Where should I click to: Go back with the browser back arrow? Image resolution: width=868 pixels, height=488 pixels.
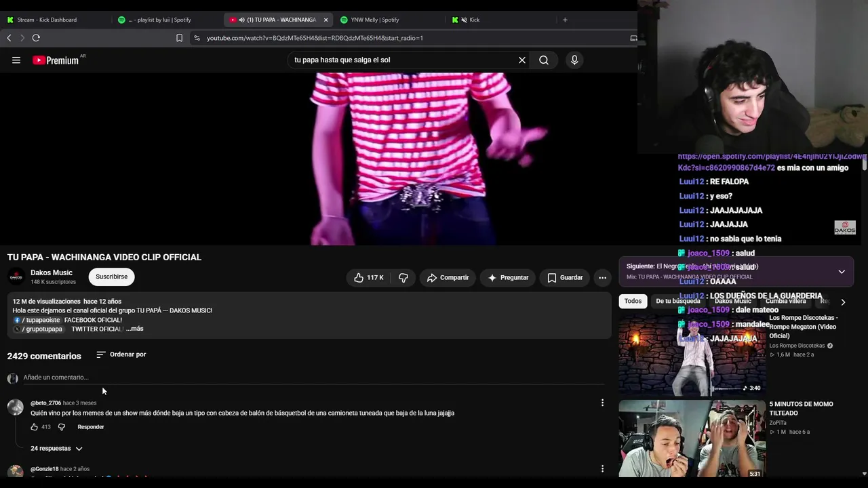pyautogui.click(x=9, y=38)
